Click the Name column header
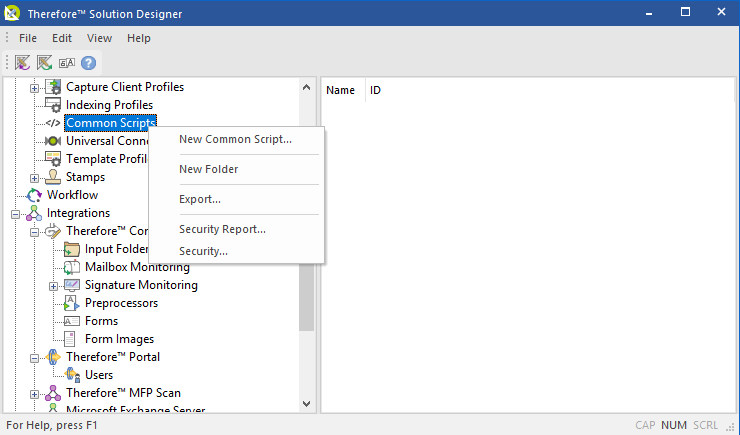This screenshot has width=740, height=435. point(341,90)
